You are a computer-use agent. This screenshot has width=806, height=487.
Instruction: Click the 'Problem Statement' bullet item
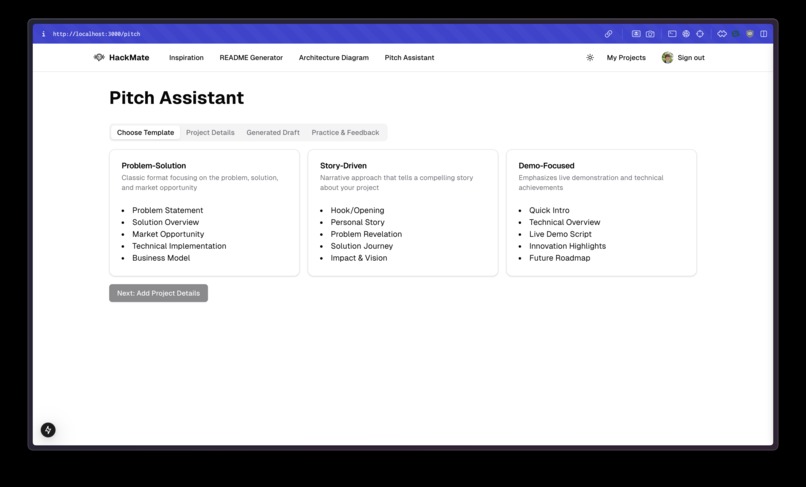(167, 210)
